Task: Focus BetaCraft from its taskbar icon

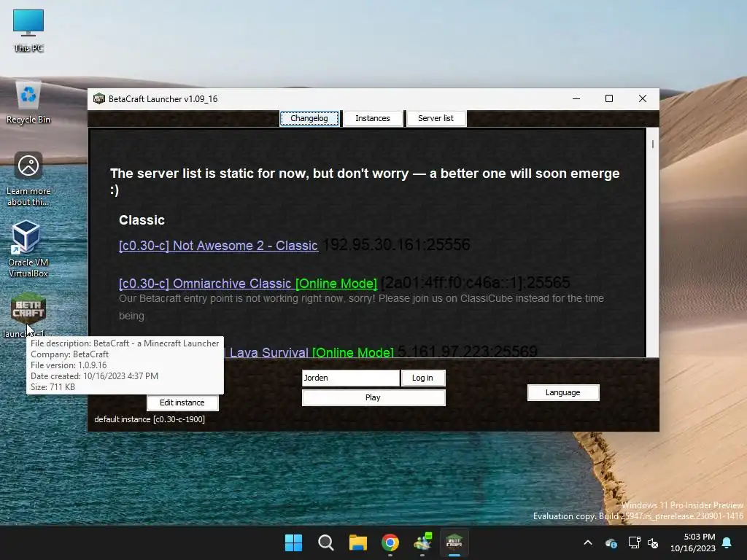Action: pyautogui.click(x=454, y=542)
